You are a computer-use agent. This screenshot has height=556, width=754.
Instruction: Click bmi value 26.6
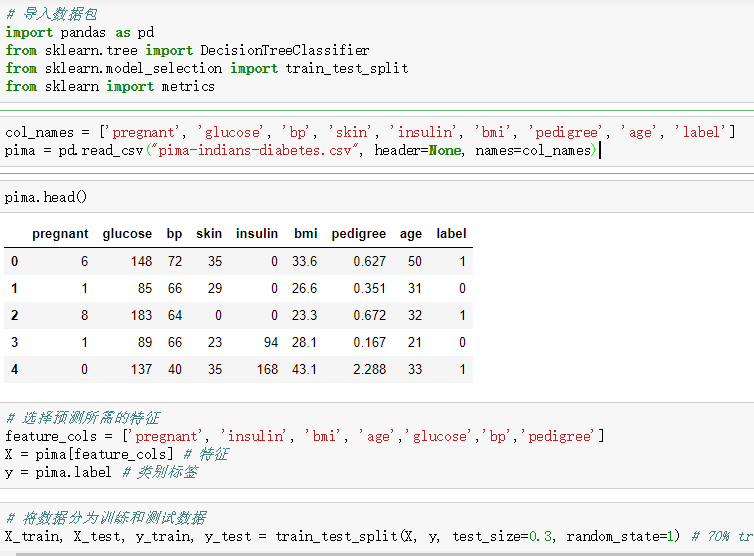click(304, 288)
